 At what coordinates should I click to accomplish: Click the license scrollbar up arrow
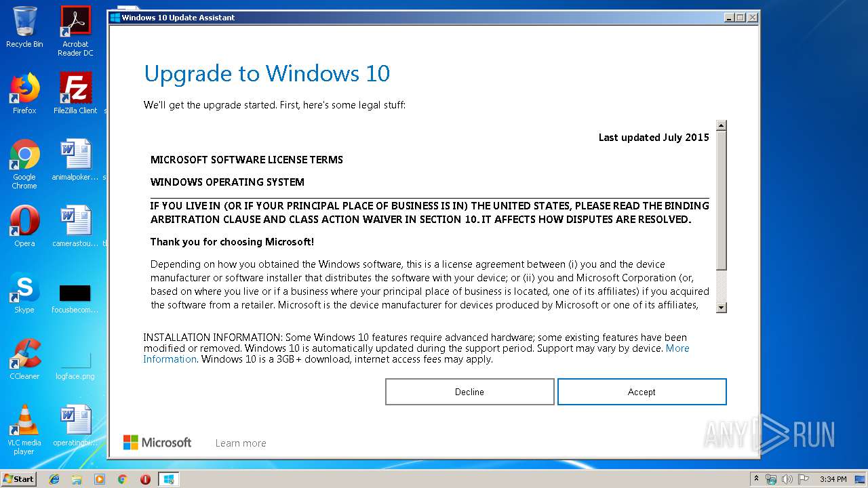click(x=722, y=125)
